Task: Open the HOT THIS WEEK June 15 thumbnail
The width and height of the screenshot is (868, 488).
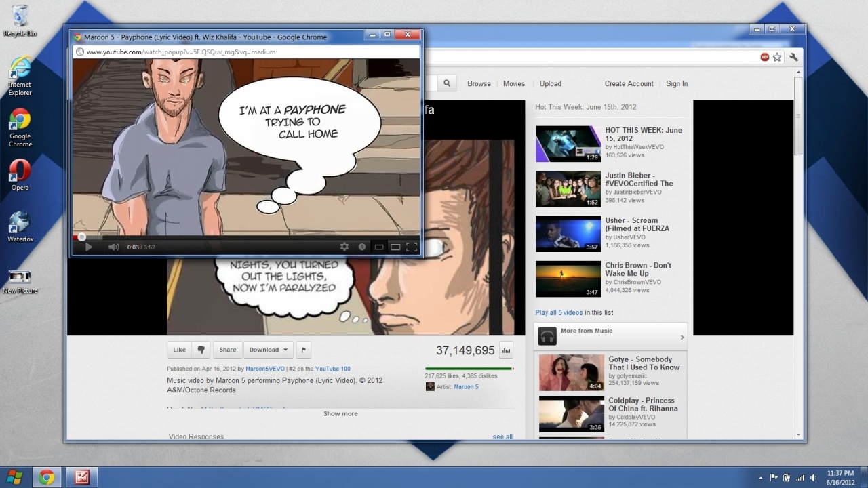Action: [568, 144]
